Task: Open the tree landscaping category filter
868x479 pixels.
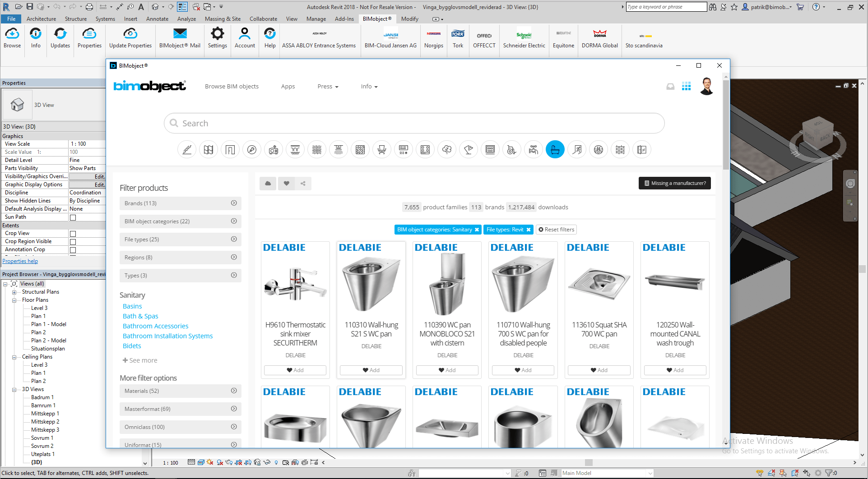Action: pyautogui.click(x=447, y=149)
